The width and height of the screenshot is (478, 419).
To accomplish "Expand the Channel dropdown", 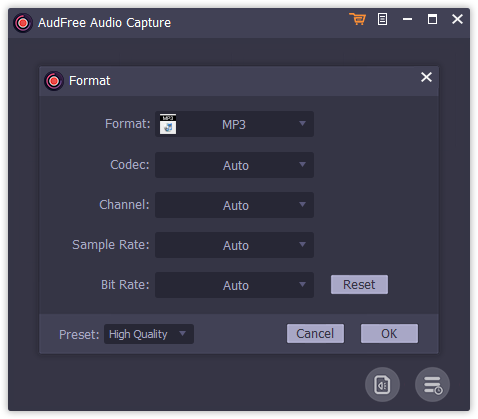I will 234,205.
